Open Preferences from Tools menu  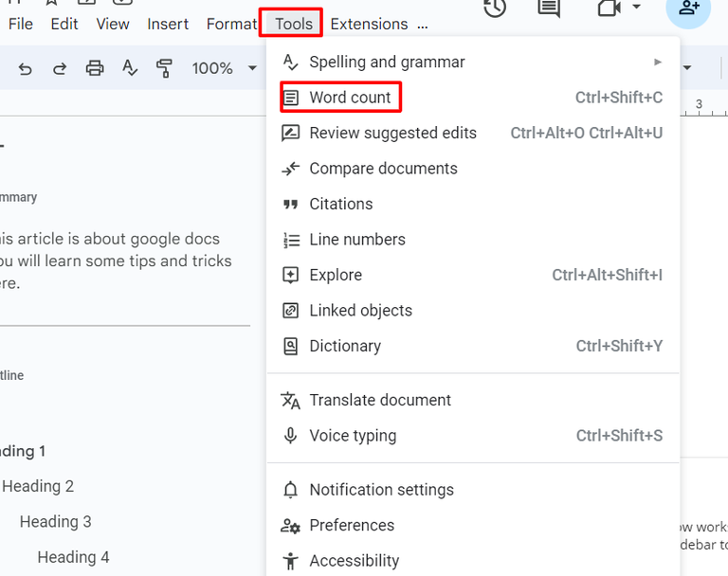pyautogui.click(x=473, y=526)
